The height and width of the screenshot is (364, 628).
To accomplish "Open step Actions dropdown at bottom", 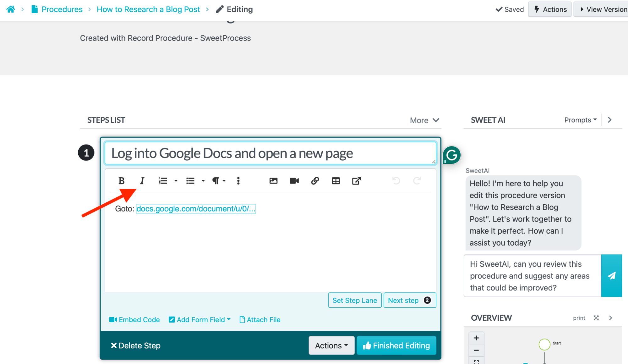I will (331, 345).
